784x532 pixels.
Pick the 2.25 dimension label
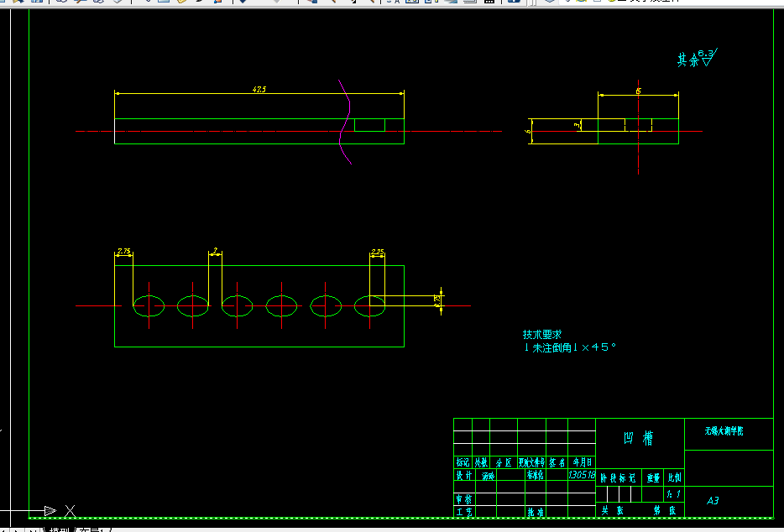378,252
